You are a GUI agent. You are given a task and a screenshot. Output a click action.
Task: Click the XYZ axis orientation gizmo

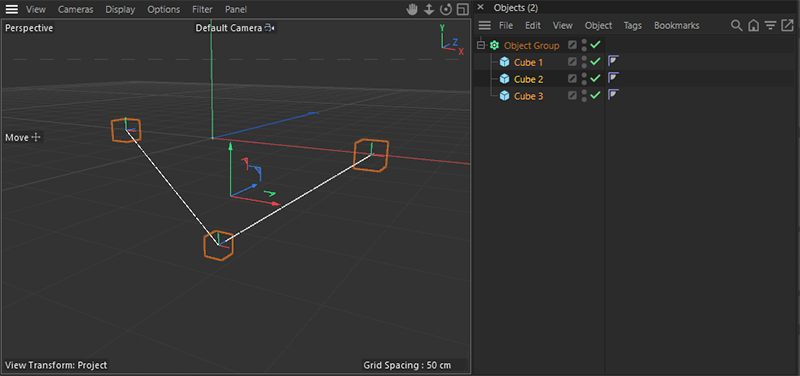(x=451, y=39)
